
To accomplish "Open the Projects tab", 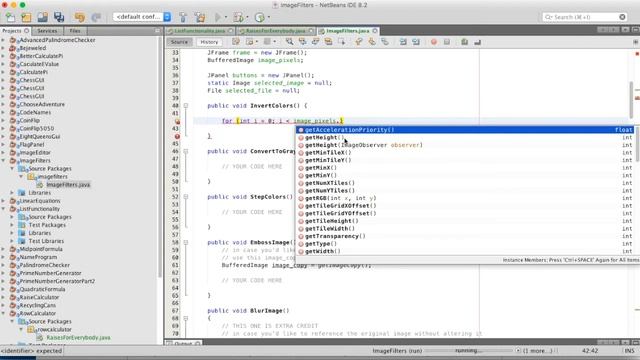I will (15, 31).
